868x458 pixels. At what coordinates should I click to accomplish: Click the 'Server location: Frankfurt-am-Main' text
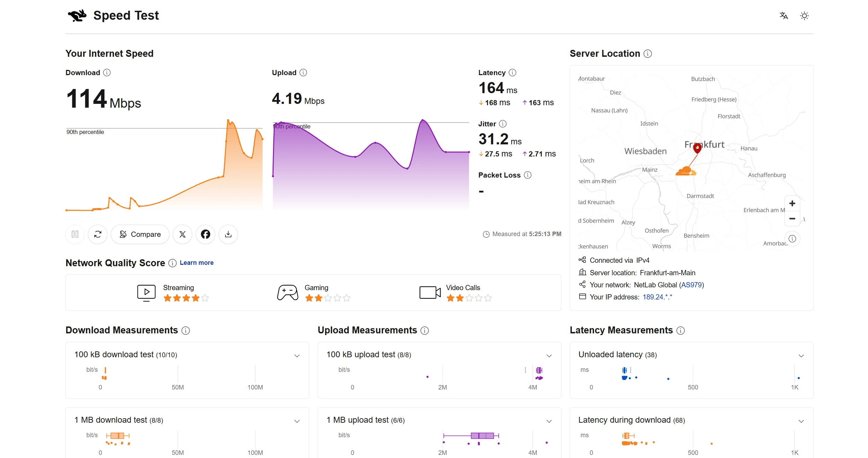click(643, 273)
